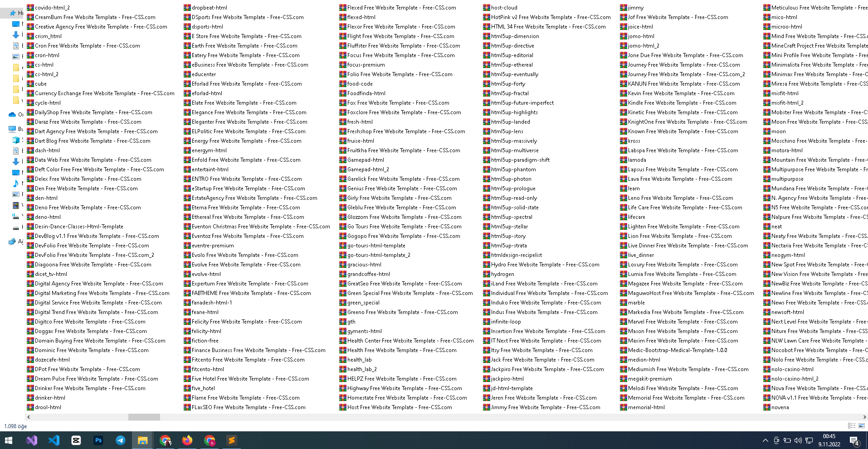Viewport: 868px width, 449px height.
Task: Click the OneDrive cloud icon in navigation pane
Action: click(x=12, y=115)
